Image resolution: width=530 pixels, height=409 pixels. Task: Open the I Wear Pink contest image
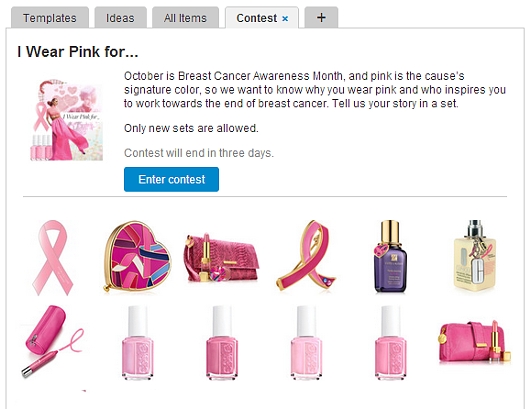(x=67, y=120)
